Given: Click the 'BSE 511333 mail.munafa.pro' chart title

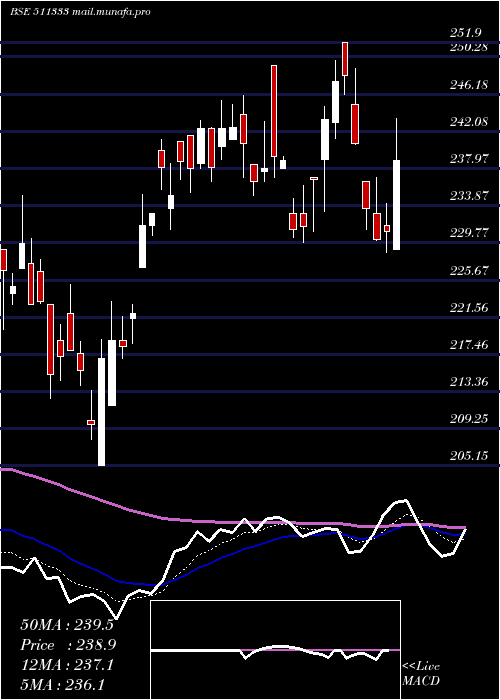Looking at the screenshot, I should point(80,12).
